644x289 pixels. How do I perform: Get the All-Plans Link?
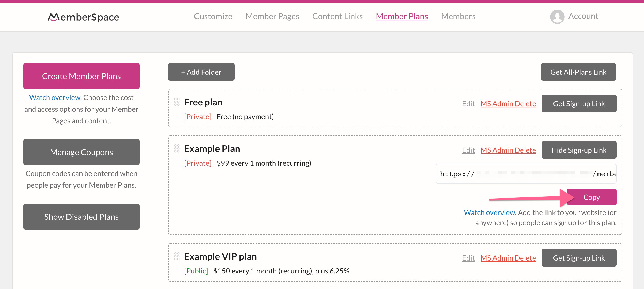tap(578, 72)
